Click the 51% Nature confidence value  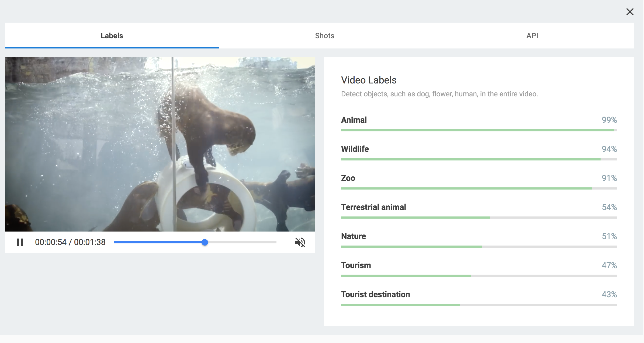pos(609,236)
